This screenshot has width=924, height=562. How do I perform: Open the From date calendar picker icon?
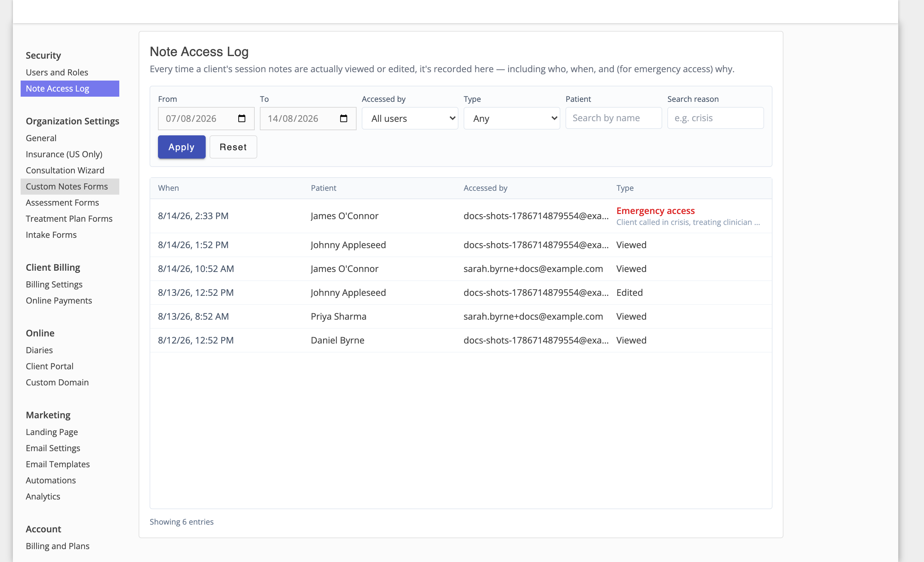click(241, 119)
